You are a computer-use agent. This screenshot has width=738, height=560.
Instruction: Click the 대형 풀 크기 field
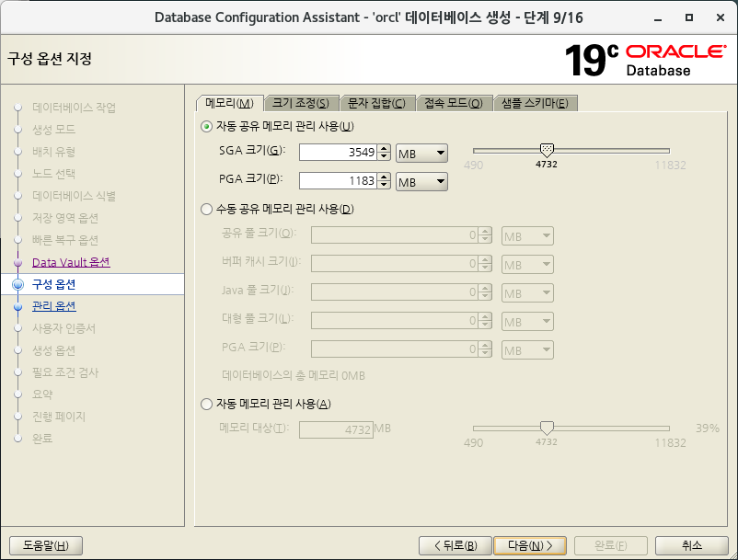pos(395,321)
